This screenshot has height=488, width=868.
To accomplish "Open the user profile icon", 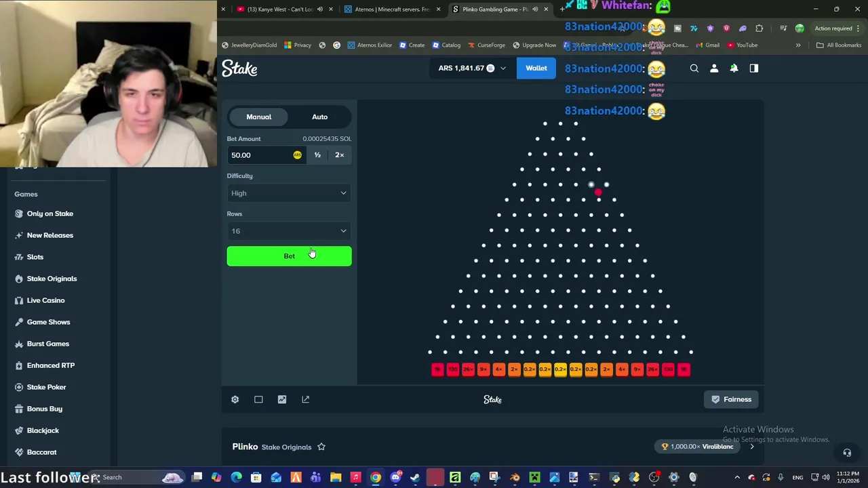I will coord(714,68).
